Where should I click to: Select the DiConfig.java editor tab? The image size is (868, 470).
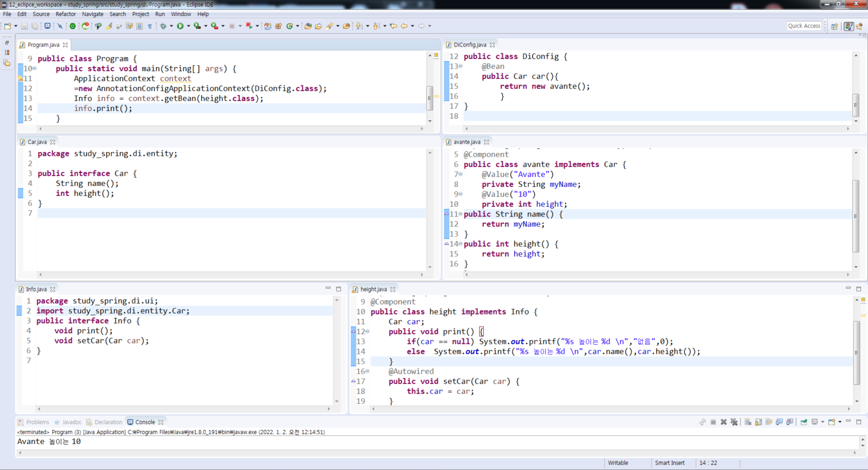tap(470, 45)
